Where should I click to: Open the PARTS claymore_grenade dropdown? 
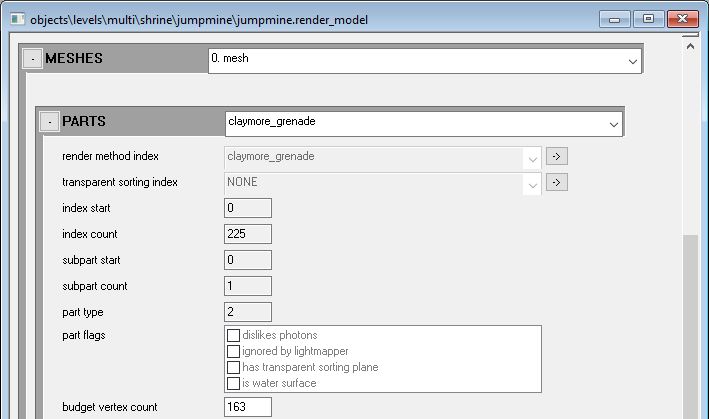(613, 124)
